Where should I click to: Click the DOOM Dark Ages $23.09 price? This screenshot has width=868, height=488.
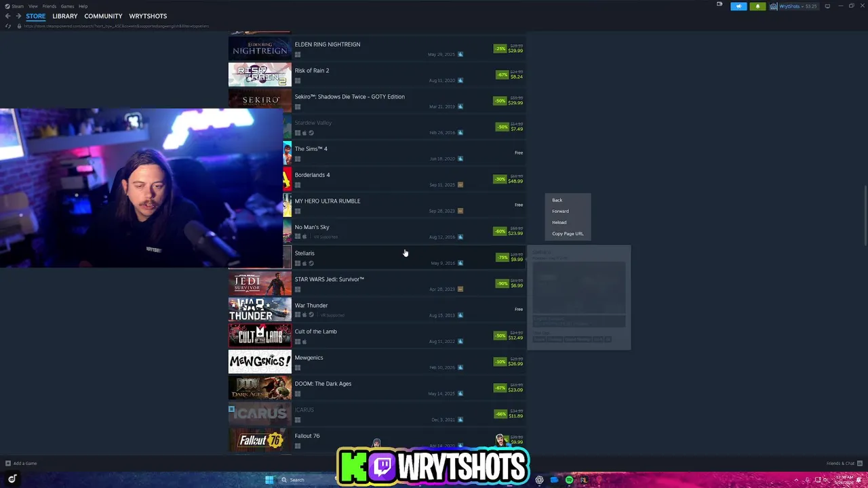pyautogui.click(x=515, y=390)
